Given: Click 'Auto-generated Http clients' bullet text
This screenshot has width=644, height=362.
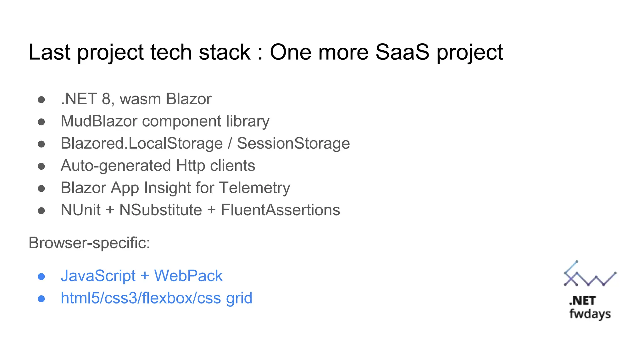Looking at the screenshot, I should point(158,166).
